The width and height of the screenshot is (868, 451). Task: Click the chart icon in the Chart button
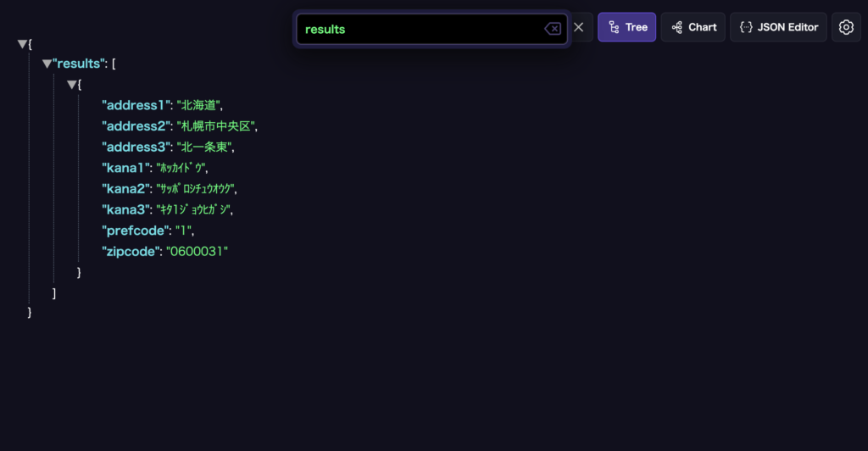(676, 27)
